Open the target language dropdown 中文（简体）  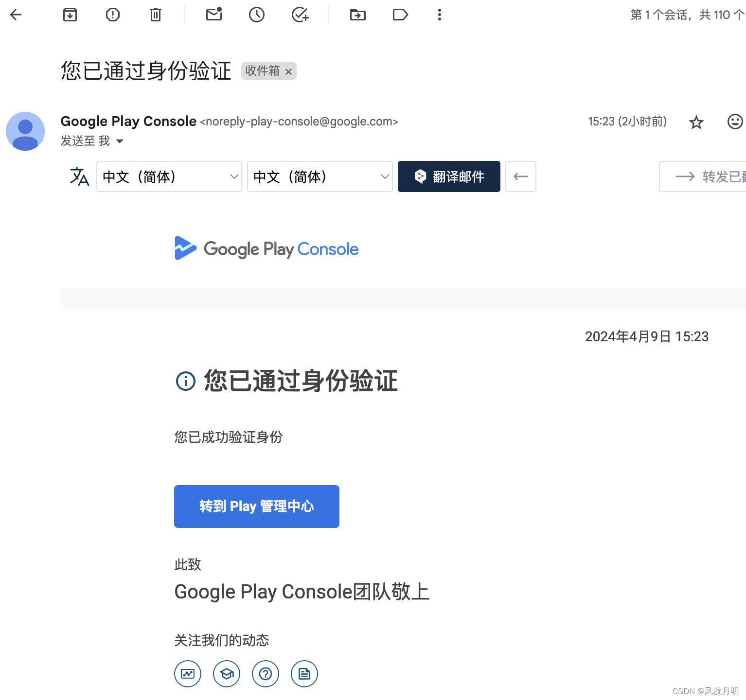pyautogui.click(x=320, y=176)
